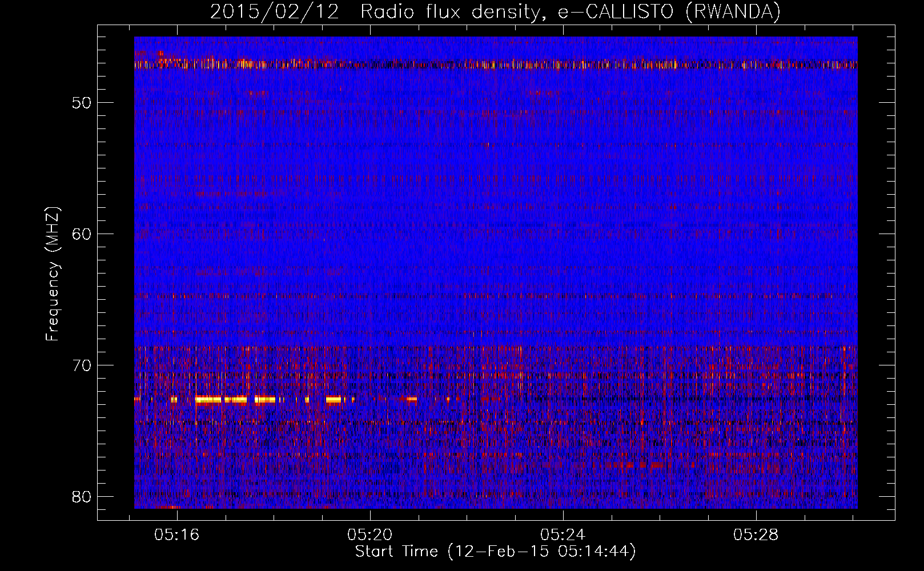Click the 05:20 time tick label

click(369, 535)
